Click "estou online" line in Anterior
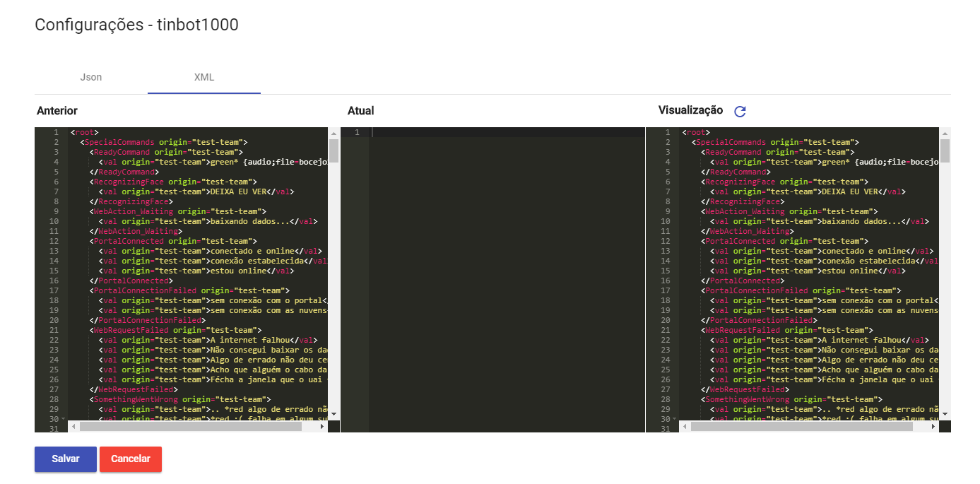 196,271
